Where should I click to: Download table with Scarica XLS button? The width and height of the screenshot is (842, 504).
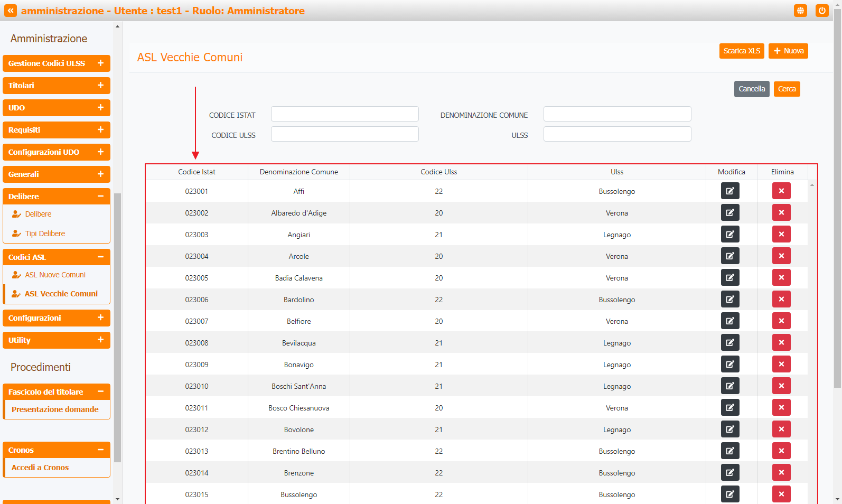(741, 51)
